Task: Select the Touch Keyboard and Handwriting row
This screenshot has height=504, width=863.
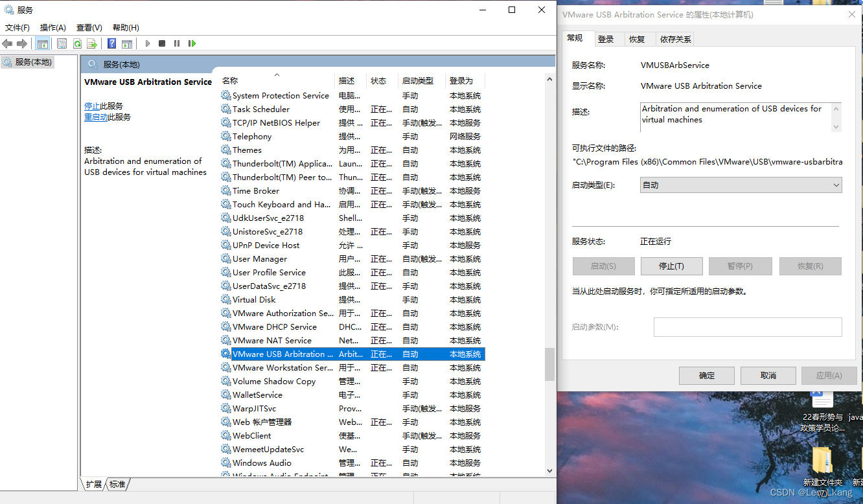Action: coord(352,204)
